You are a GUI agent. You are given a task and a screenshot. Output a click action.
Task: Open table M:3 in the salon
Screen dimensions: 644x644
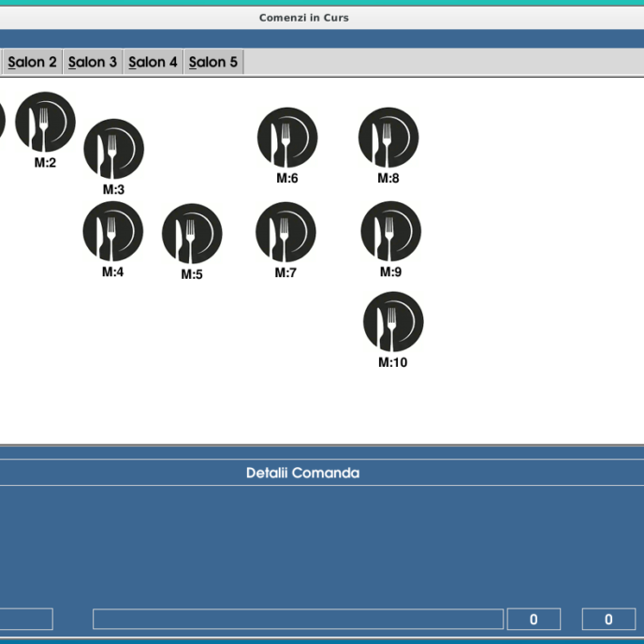coord(113,149)
